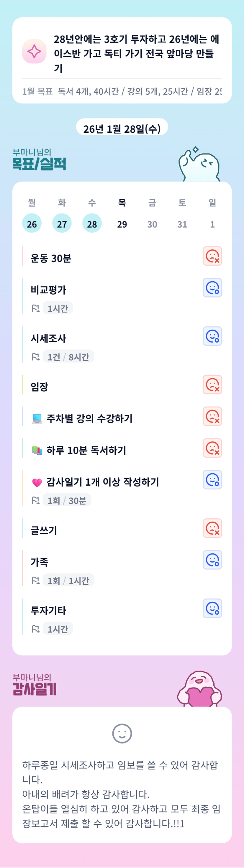Open the 1월 목표 details line
The width and height of the screenshot is (244, 868).
pos(122,91)
